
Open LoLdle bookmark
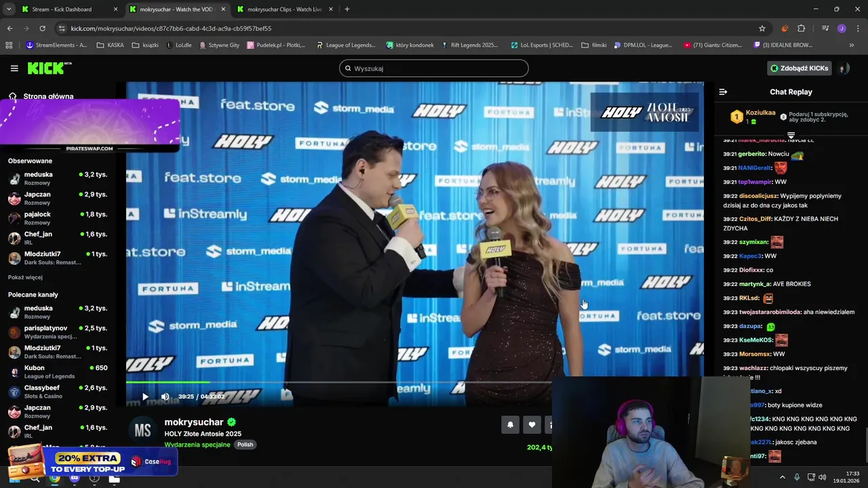(179, 45)
